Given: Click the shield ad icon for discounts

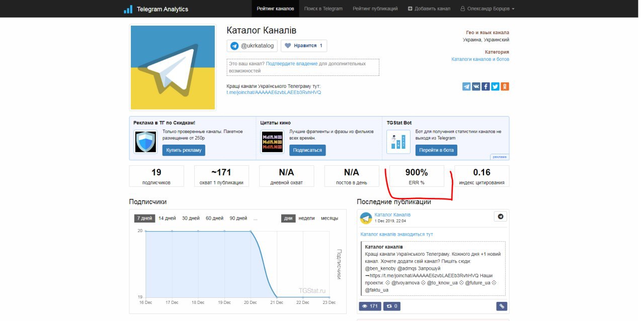Looking at the screenshot, I should click(x=145, y=142).
